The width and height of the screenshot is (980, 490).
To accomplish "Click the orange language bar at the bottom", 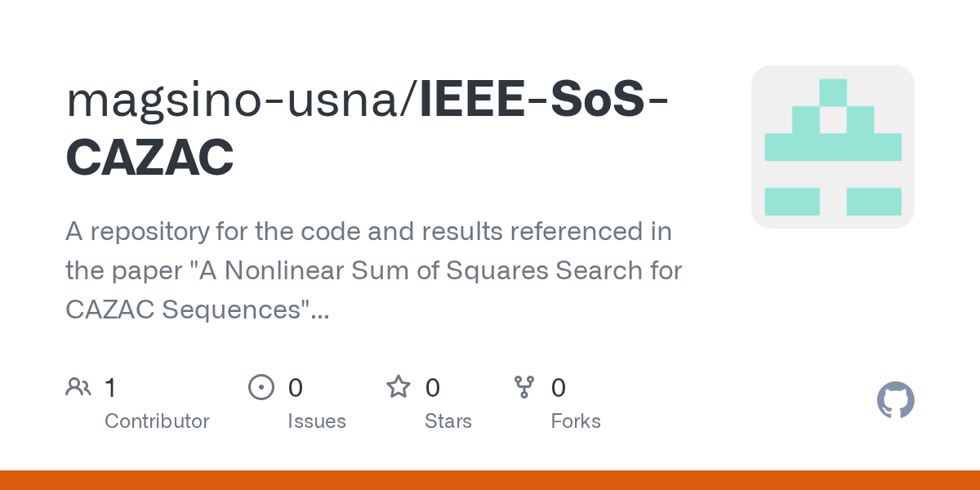I will (490, 480).
